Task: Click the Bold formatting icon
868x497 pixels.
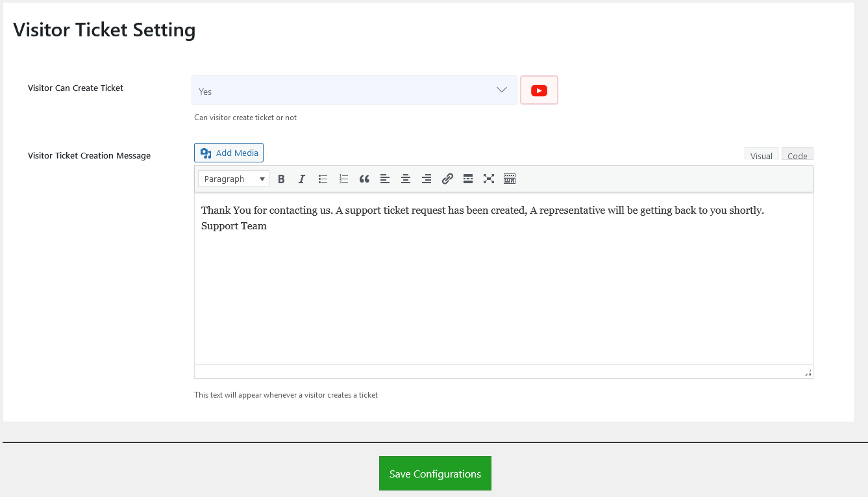Action: click(281, 179)
